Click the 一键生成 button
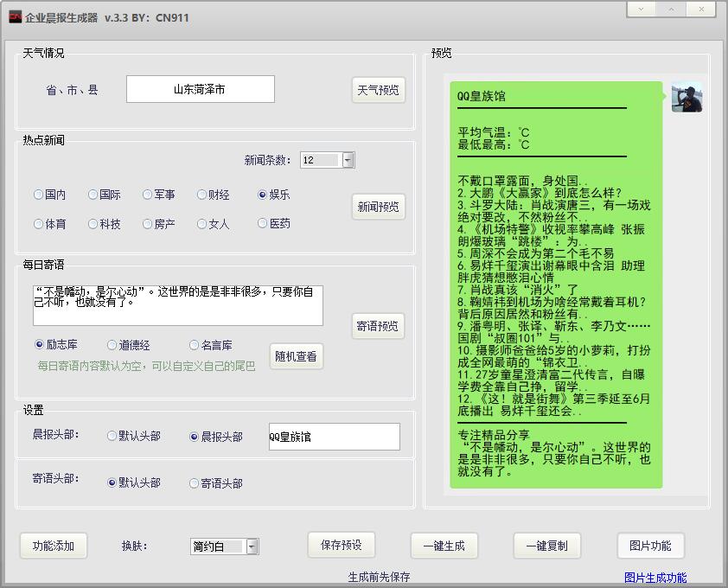The height and width of the screenshot is (588, 728). point(444,546)
